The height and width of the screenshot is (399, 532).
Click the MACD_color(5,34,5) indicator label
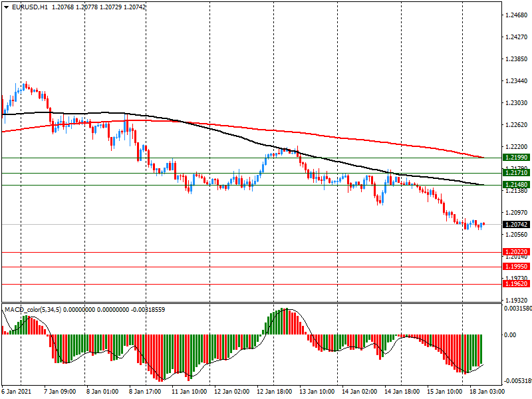[32, 310]
